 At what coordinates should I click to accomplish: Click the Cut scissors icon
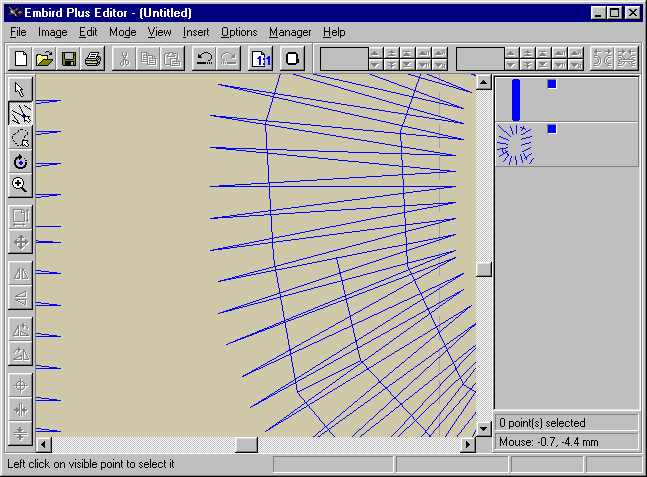pos(124,59)
